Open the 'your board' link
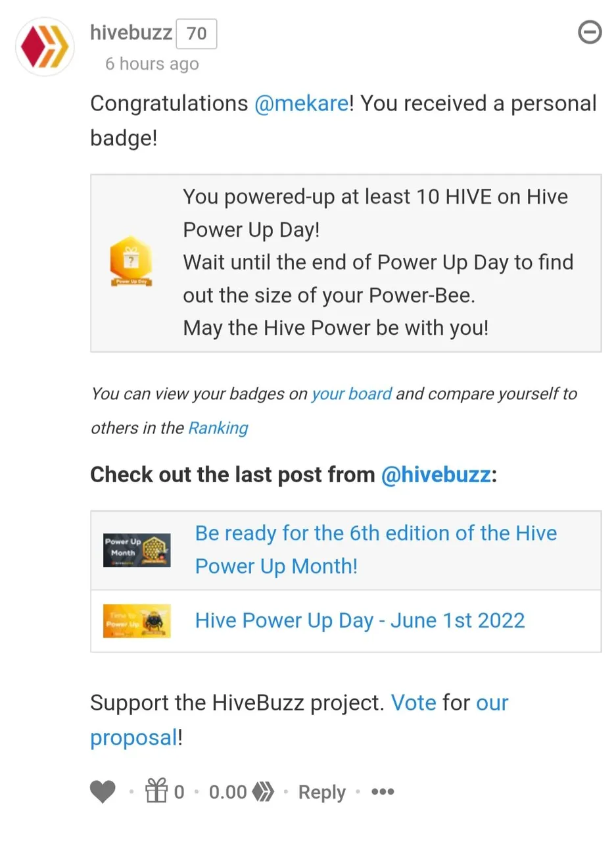The image size is (616, 842). click(x=352, y=394)
